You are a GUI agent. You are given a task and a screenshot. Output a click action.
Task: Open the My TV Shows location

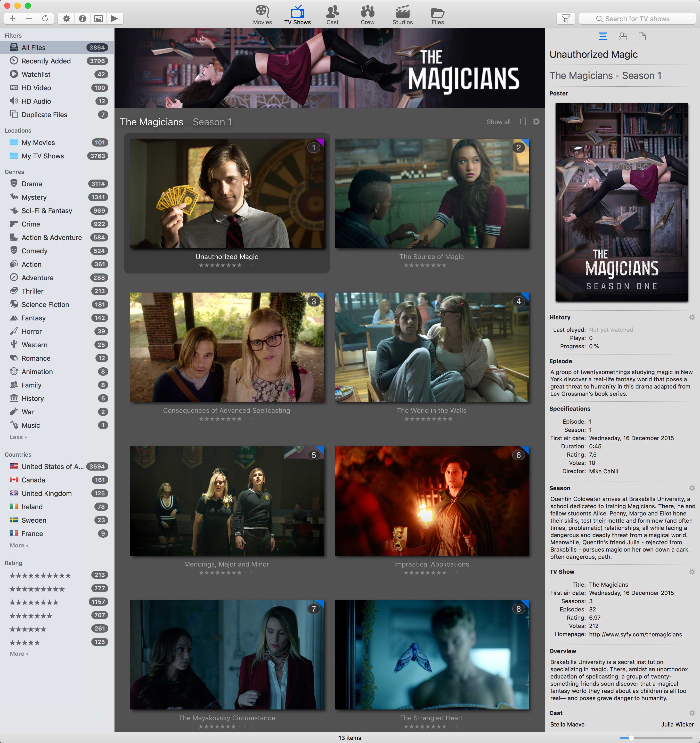pos(57,156)
